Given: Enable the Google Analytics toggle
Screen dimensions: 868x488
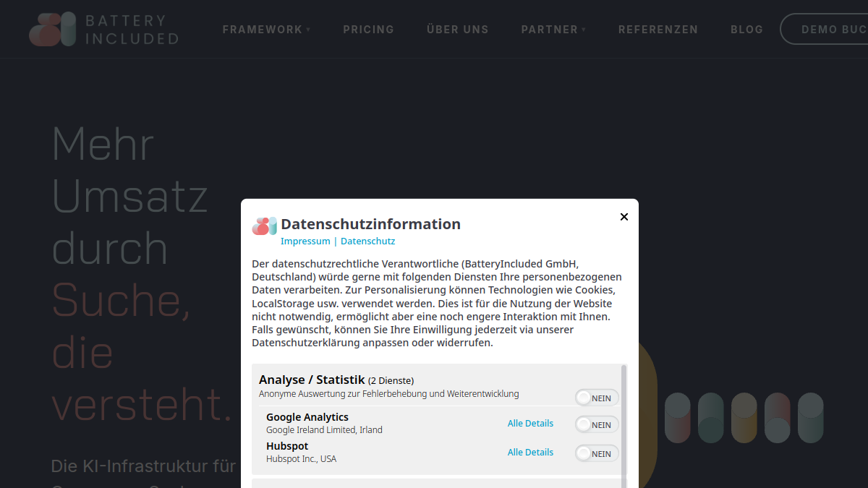Looking at the screenshot, I should [597, 424].
